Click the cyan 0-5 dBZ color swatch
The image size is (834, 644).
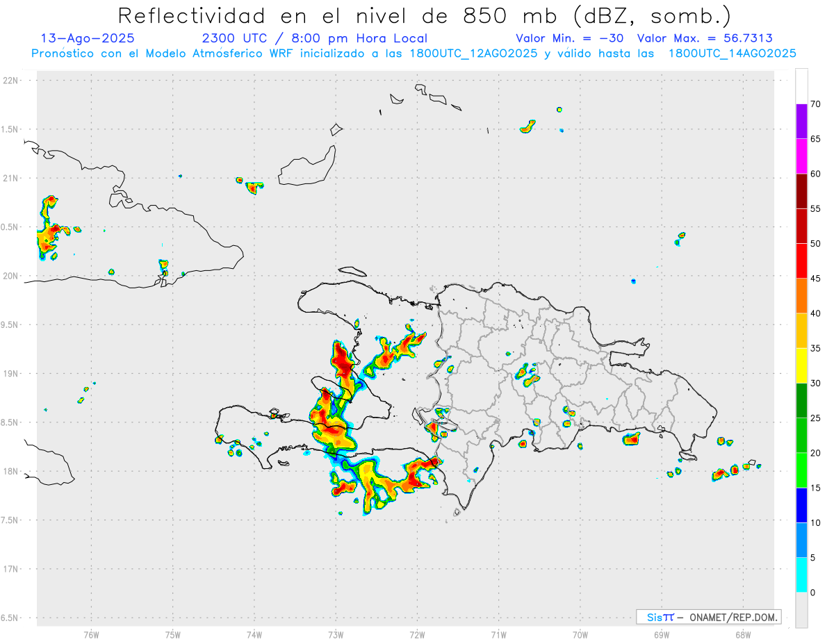point(801,575)
